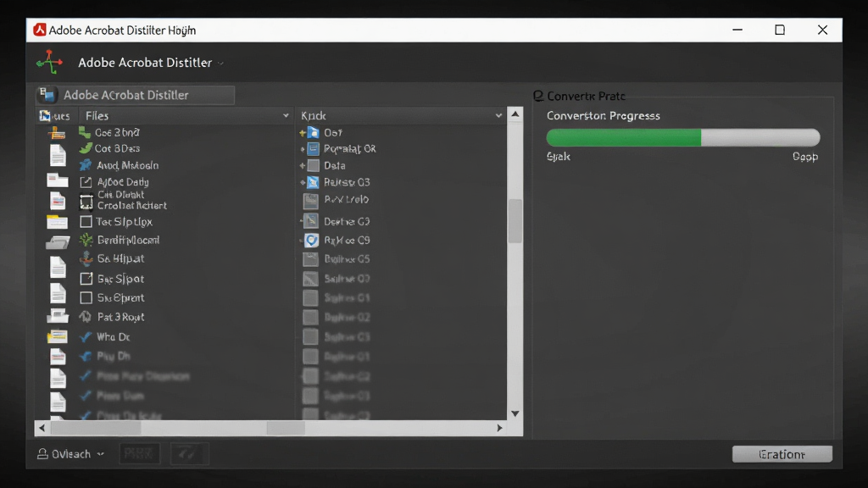This screenshot has height=488, width=868.
Task: Click the stamp icon beside 'Coe 3 bnd'
Action: point(57,133)
